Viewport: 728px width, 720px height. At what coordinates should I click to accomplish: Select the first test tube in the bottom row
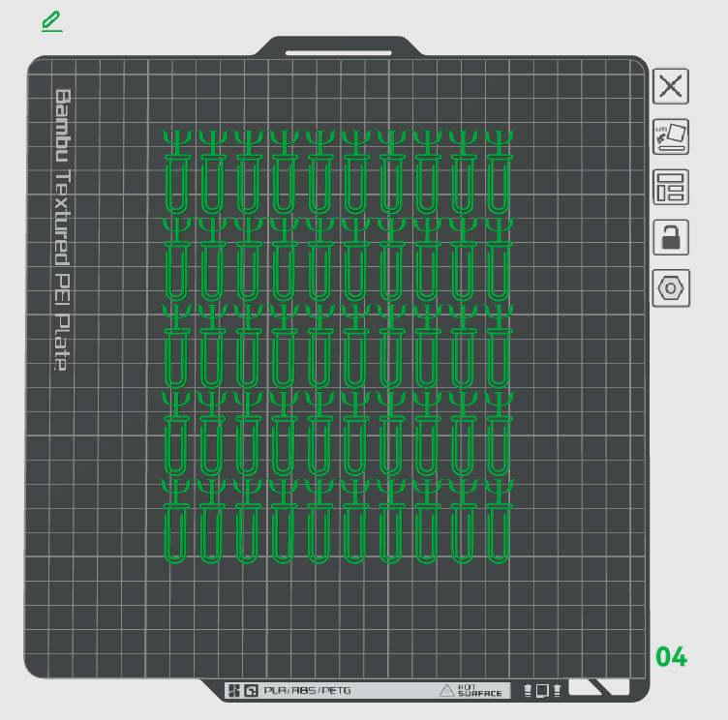(x=175, y=521)
